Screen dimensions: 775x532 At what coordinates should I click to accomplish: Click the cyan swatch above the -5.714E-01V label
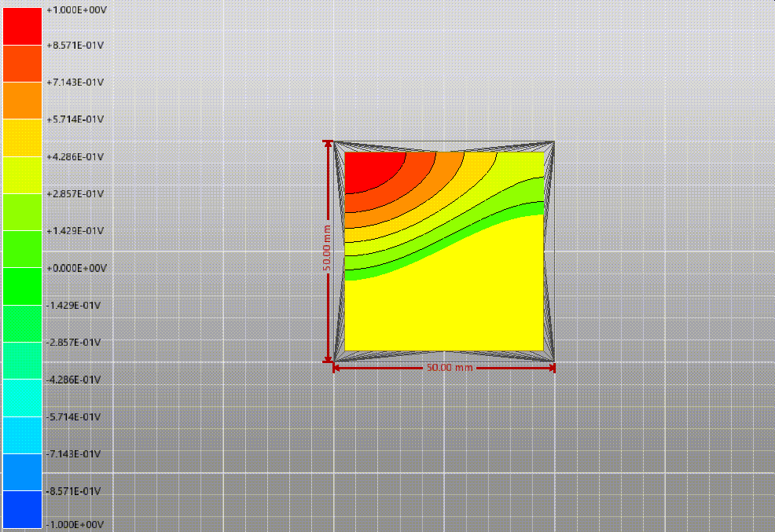[x=22, y=398]
